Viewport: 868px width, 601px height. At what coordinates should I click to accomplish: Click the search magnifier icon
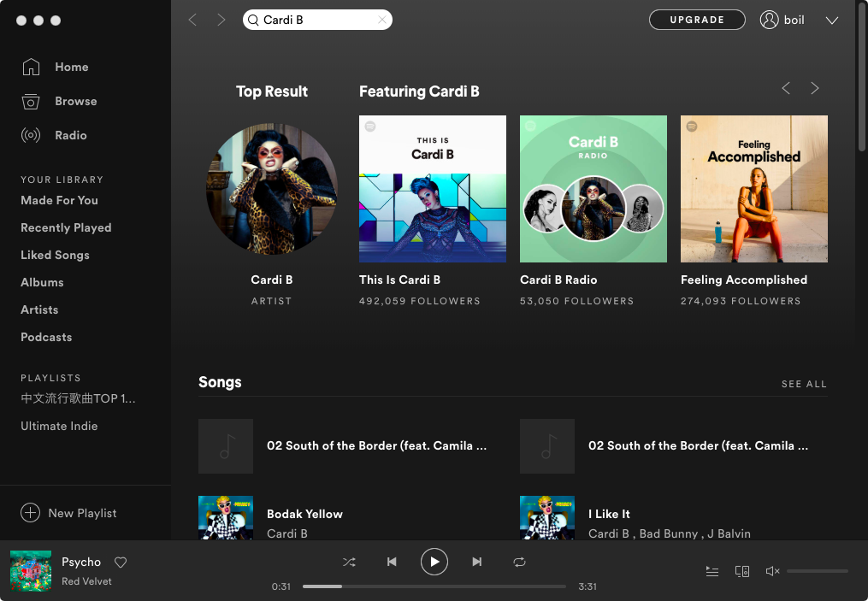point(253,20)
